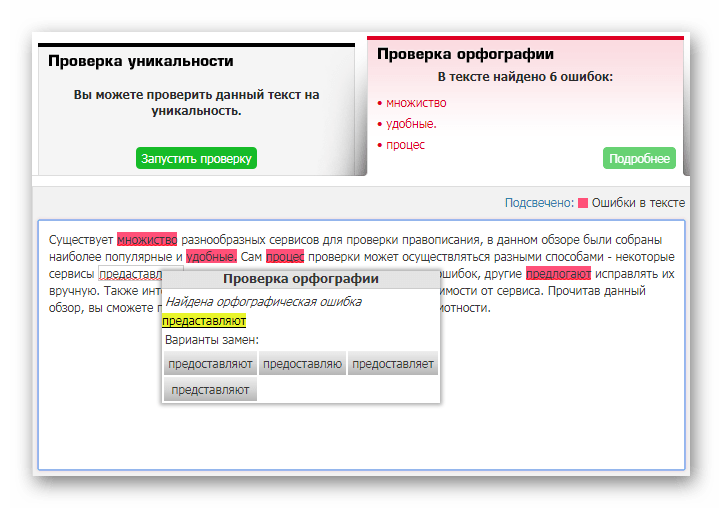722x508 pixels.
Task: Choose replacement variant предоставляю
Action: pyautogui.click(x=302, y=364)
